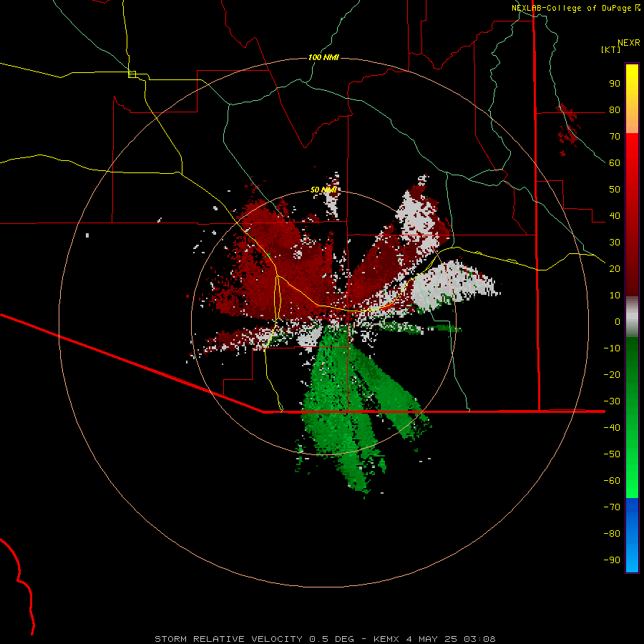Click the -10 value on velocity scale
This screenshot has height=644, width=644.
[x=612, y=348]
